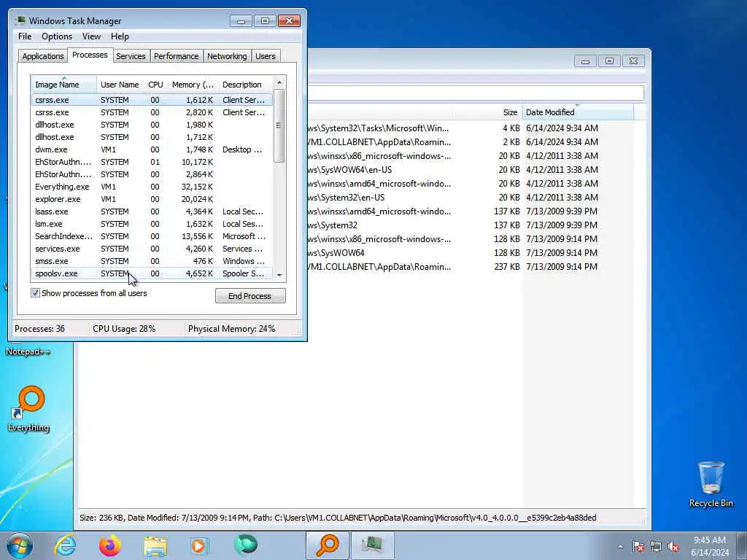747x560 pixels.
Task: Switch to the Applications tab
Action: pos(43,55)
